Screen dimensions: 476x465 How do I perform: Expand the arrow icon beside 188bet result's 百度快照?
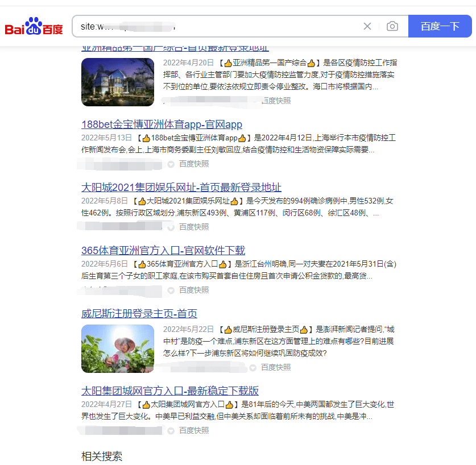(x=171, y=164)
